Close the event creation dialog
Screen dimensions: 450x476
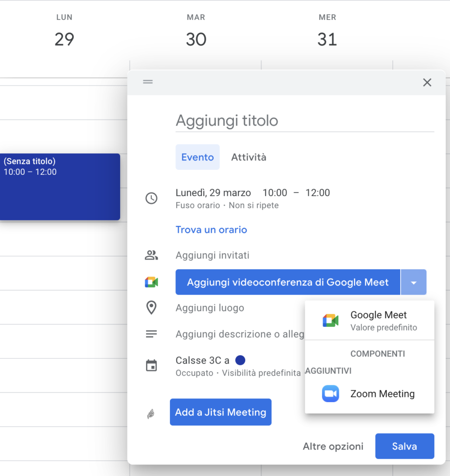(427, 82)
